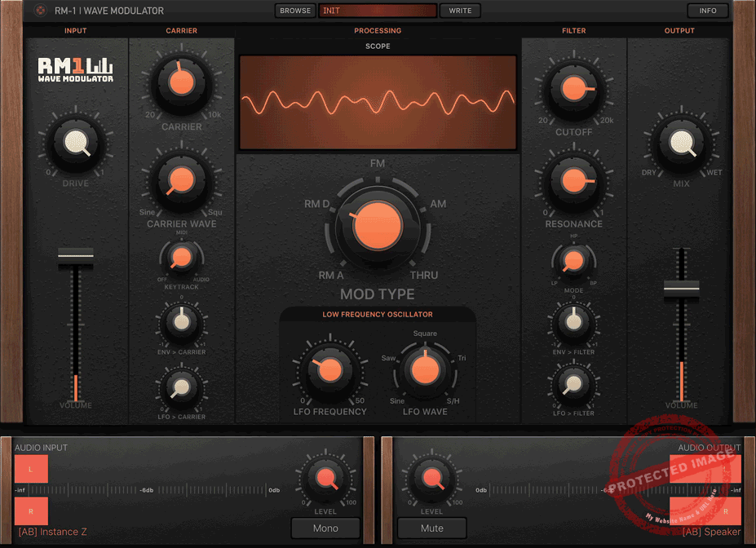The height and width of the screenshot is (548, 756).
Task: Choose Tri label on LFO WAVE dial
Action: coord(462,358)
